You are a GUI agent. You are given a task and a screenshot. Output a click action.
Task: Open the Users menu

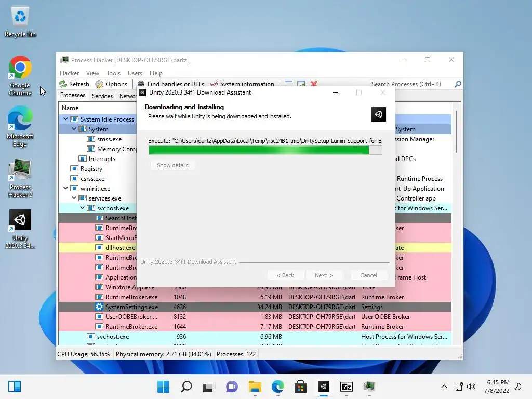coord(135,73)
